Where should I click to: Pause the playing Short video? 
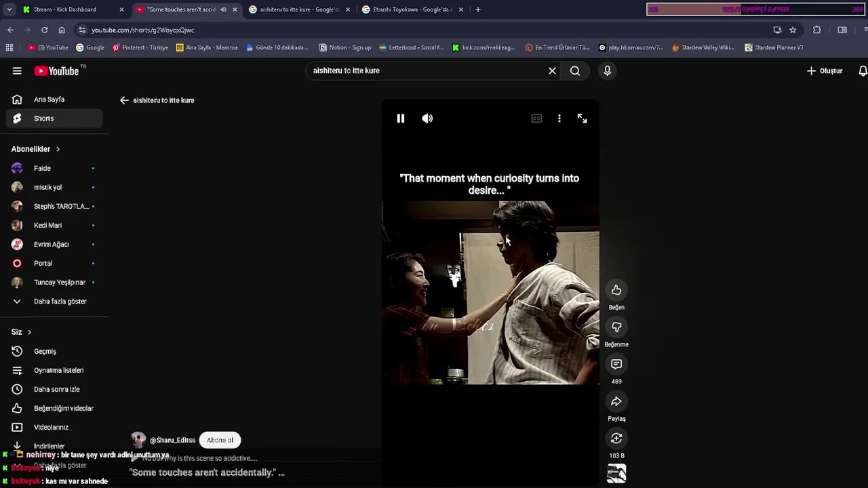tap(401, 119)
